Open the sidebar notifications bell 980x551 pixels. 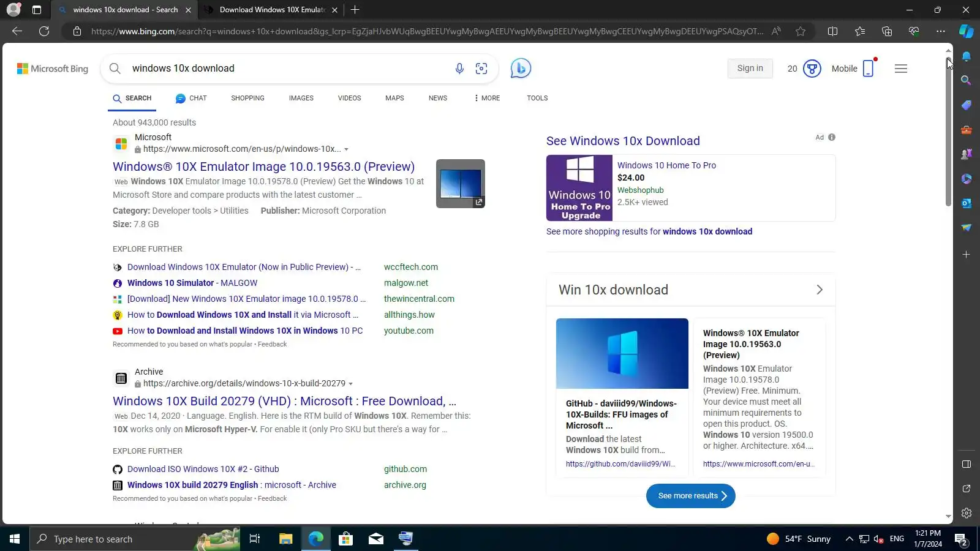[x=967, y=56]
